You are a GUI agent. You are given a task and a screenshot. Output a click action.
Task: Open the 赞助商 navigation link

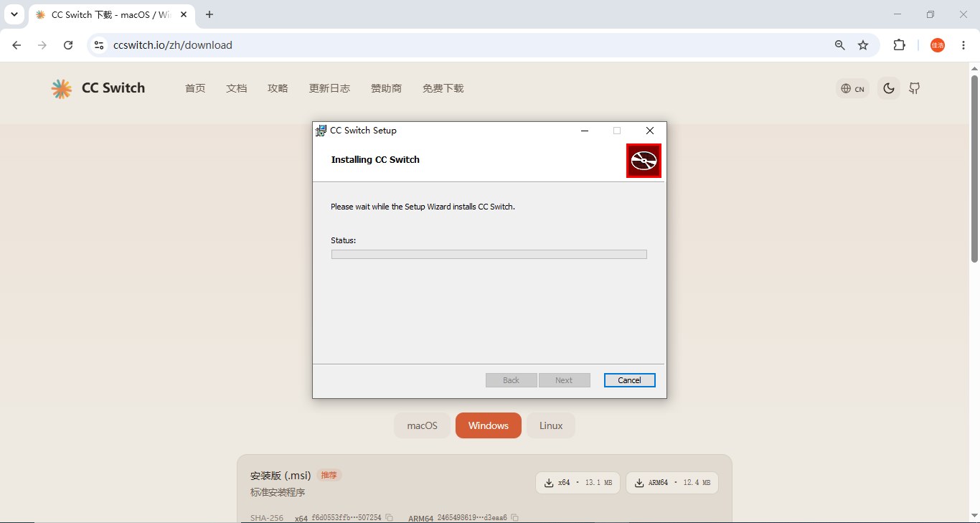click(x=386, y=88)
